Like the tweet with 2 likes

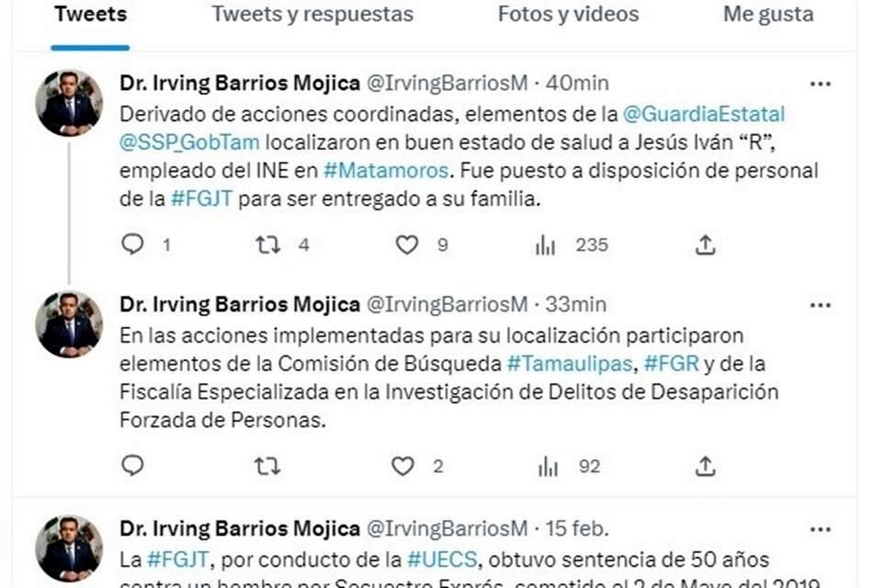402,466
